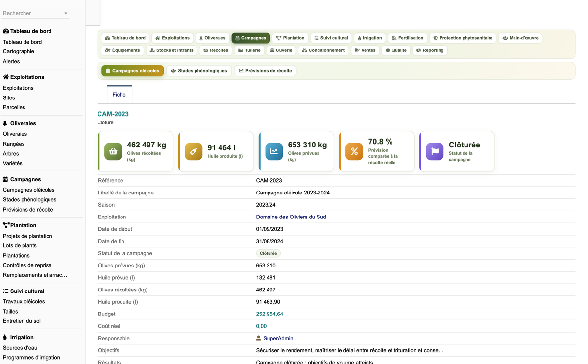The image size is (588, 364).
Task: Open the SuperAdmin user link
Action: coord(278,338)
